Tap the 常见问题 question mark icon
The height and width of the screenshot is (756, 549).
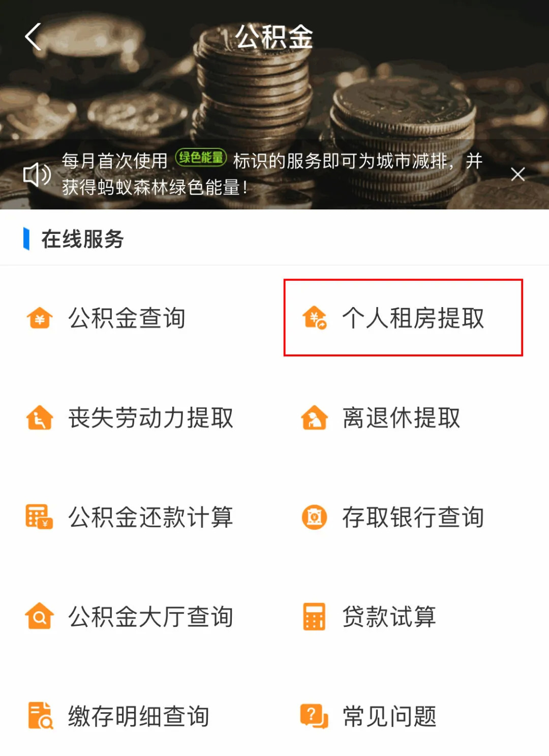point(315,716)
